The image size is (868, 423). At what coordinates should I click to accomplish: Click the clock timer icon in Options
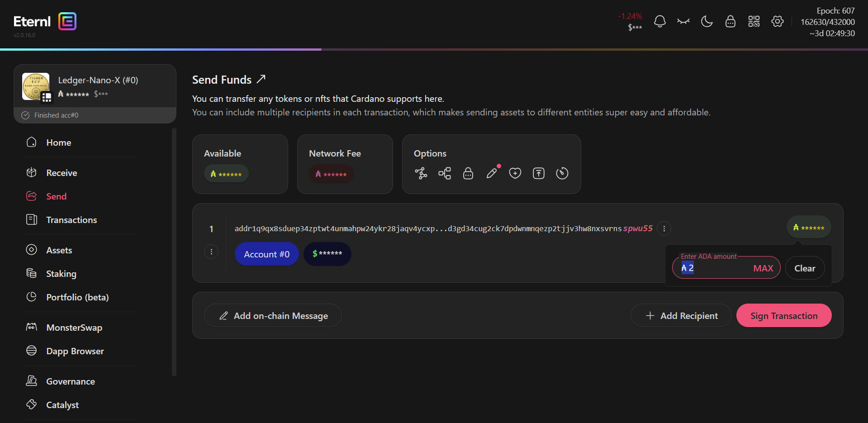tap(562, 173)
